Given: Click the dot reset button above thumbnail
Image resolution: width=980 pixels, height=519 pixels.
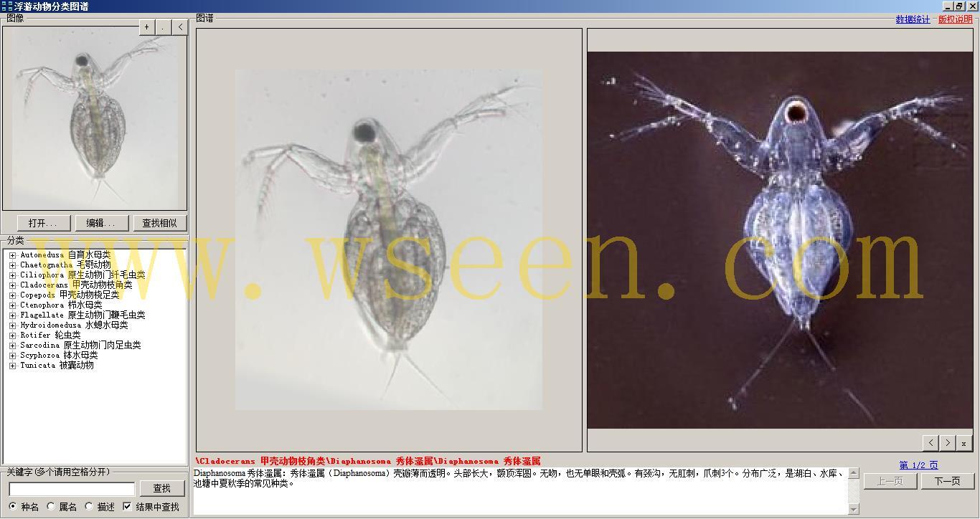Looking at the screenshot, I should [x=164, y=27].
